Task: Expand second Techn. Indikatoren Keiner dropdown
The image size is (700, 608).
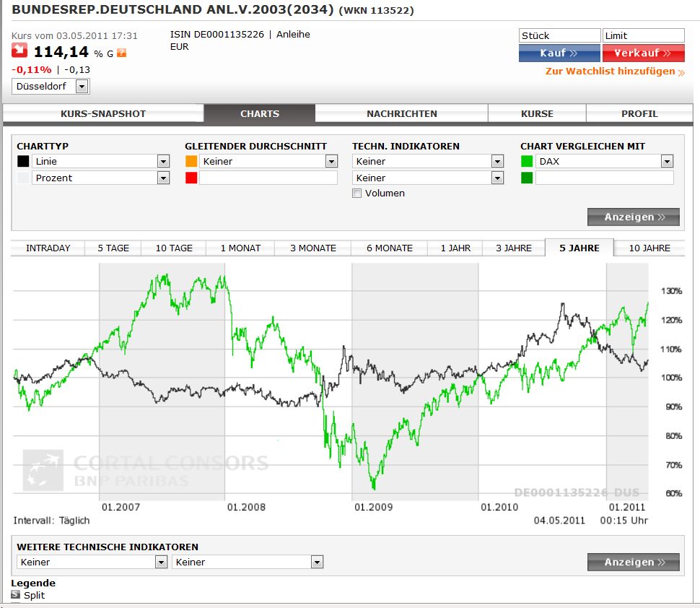Action: [x=428, y=178]
